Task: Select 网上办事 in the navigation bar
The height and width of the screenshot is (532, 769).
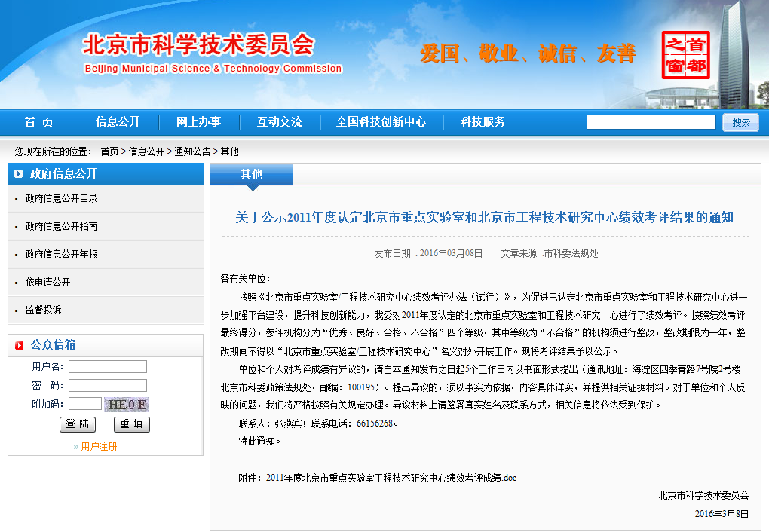Action: 198,122
